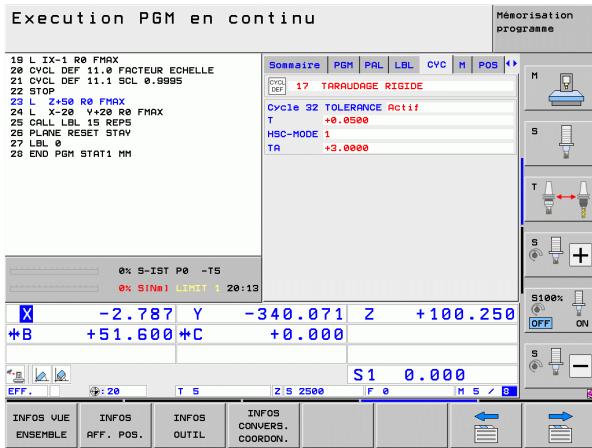Select line 22 STOP

(32, 91)
